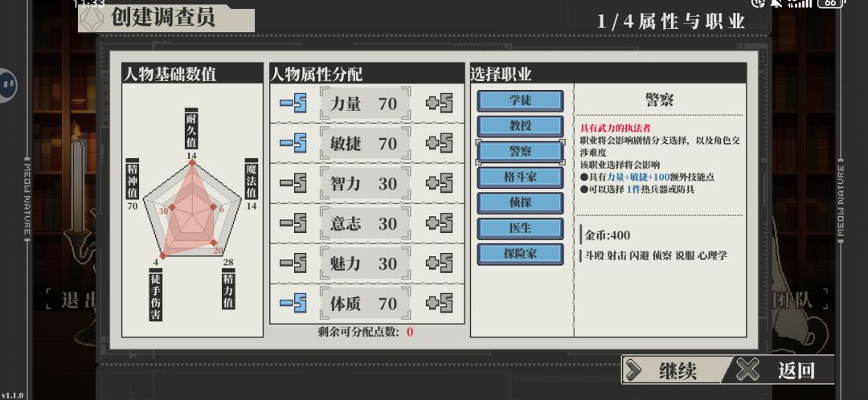868x400 pixels.
Task: Increase 智力 by 5 points
Action: pyautogui.click(x=439, y=183)
